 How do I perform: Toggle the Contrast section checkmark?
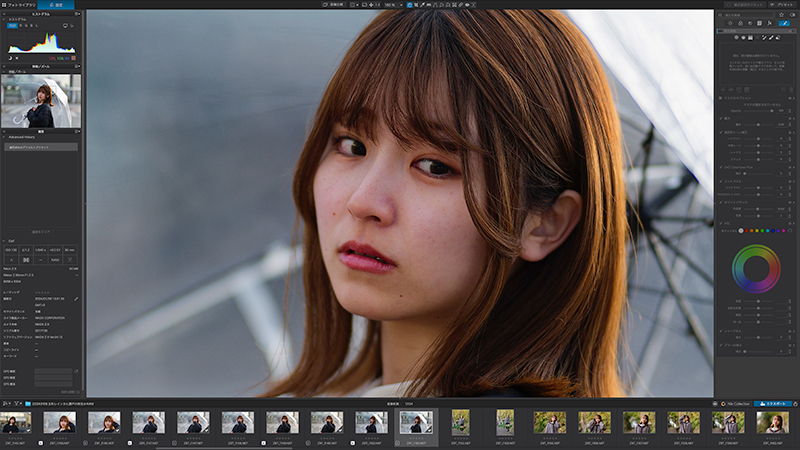[721, 181]
